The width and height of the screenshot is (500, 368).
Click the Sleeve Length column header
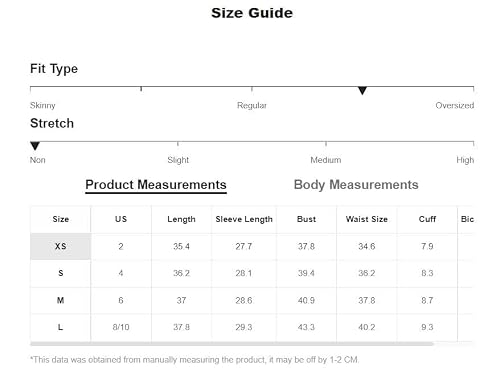click(244, 219)
